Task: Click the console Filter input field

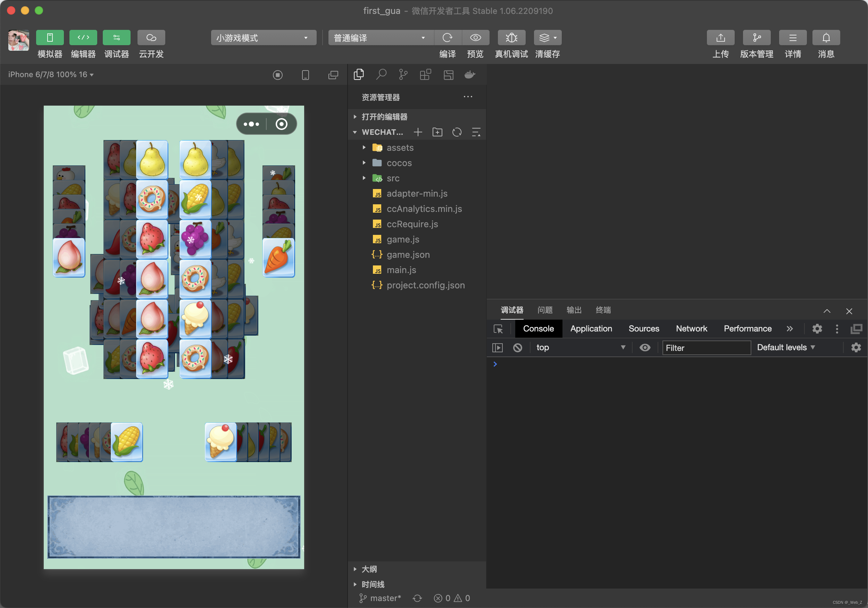Action: [706, 348]
